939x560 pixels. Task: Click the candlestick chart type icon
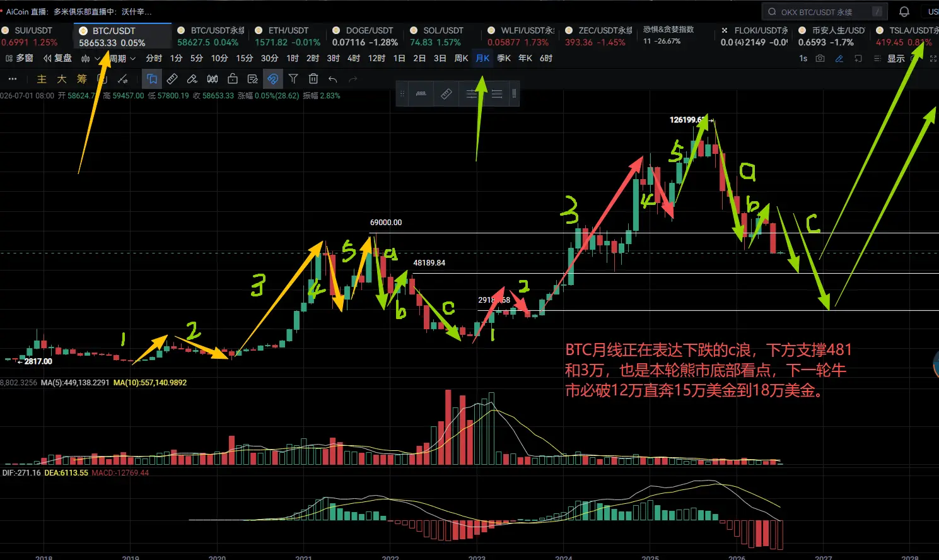pos(86,58)
